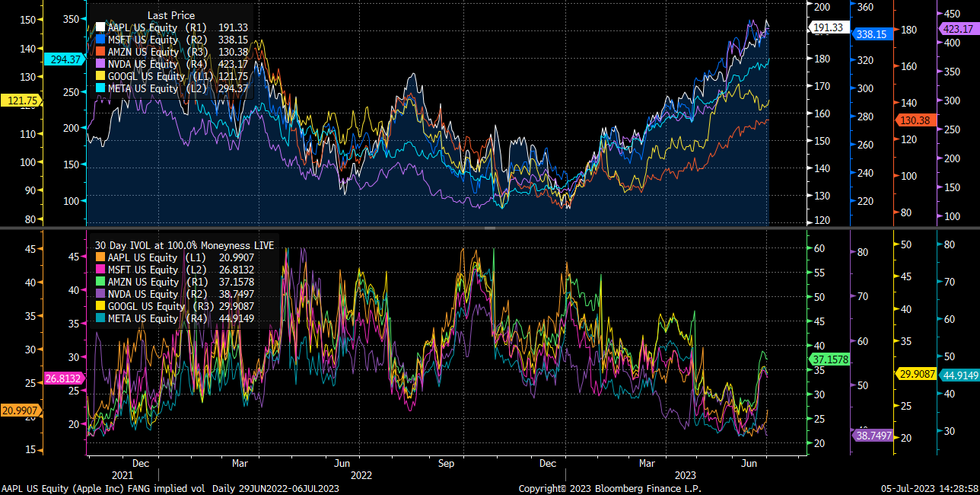This screenshot has width=980, height=495.
Task: Click the 30 Day IVOL Moneyness header
Action: 186,245
